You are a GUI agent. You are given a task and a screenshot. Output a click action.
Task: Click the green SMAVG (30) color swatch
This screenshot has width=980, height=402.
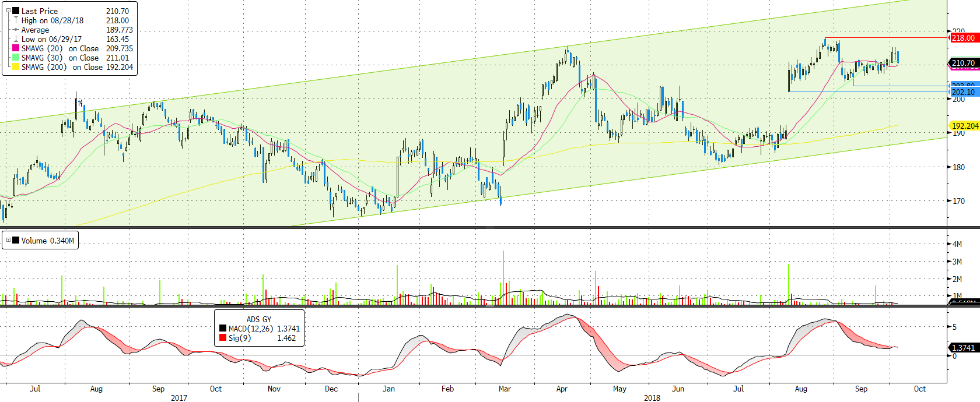tap(16, 57)
